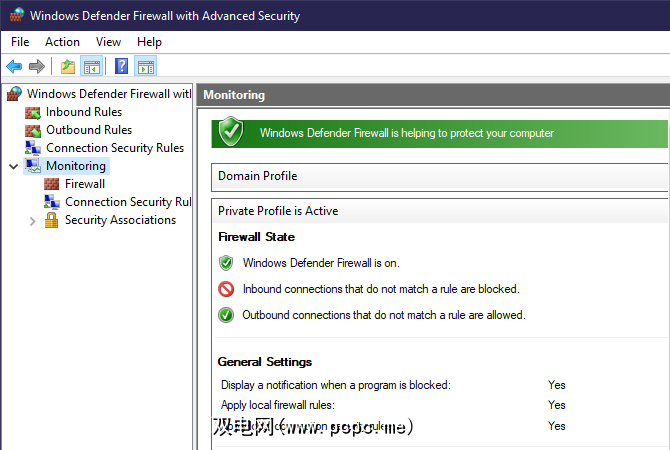Click the Up One Level folder icon
Screen dimensions: 670x450
point(67,67)
